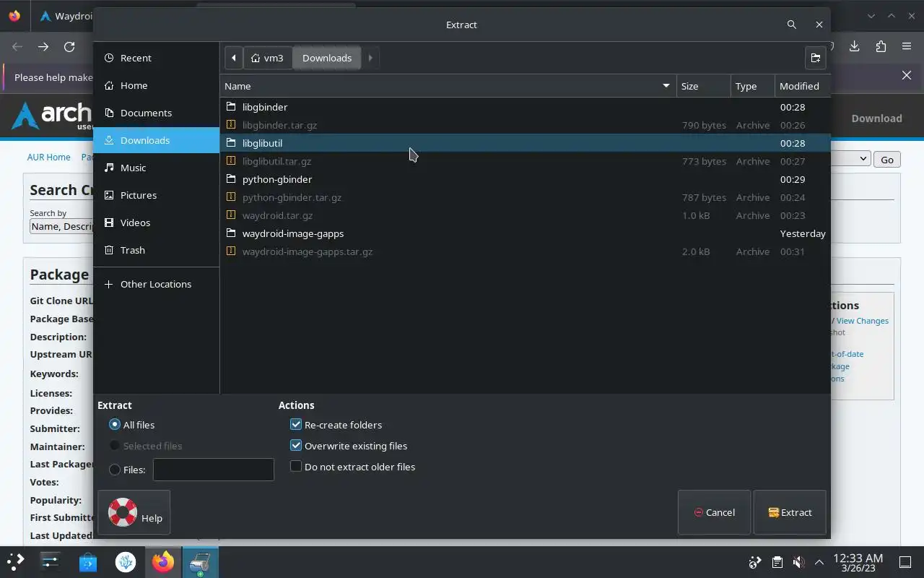Open Home in sidebar

point(157,85)
